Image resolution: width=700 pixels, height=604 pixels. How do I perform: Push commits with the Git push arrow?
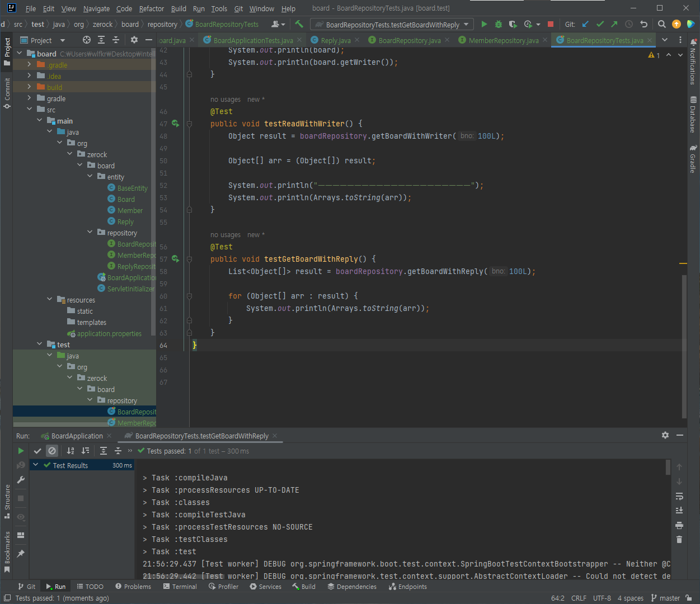click(x=614, y=24)
